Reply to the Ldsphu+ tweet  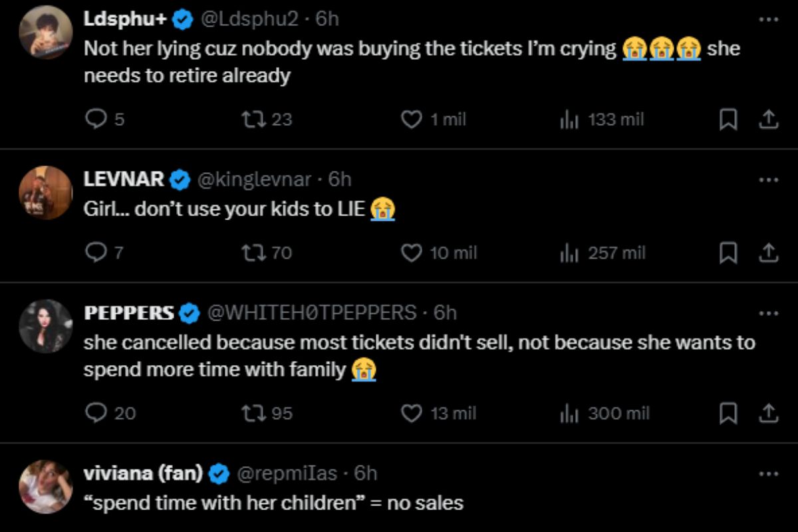96,120
